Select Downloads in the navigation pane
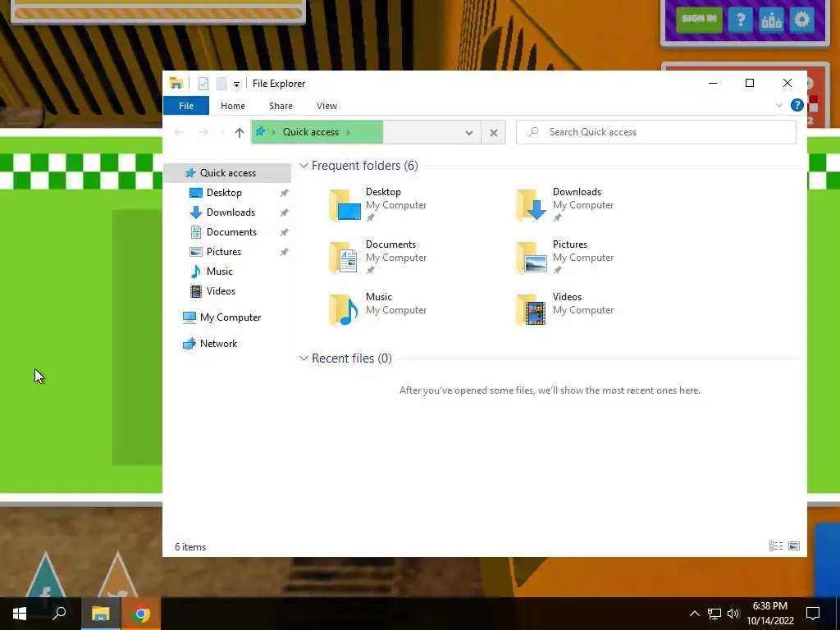 point(231,212)
